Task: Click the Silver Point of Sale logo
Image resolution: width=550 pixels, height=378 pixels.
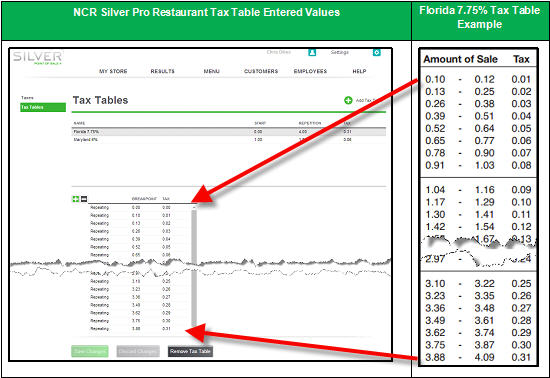Action: (38, 58)
